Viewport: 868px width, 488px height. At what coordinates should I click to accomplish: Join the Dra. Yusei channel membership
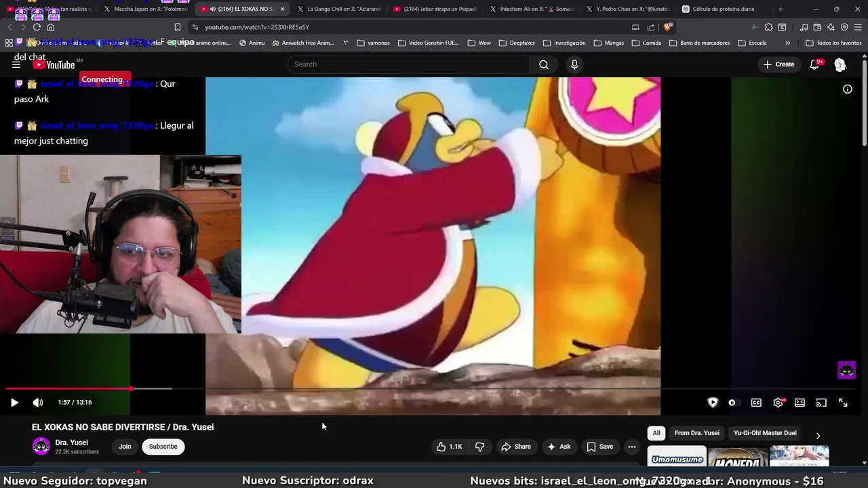click(125, 447)
